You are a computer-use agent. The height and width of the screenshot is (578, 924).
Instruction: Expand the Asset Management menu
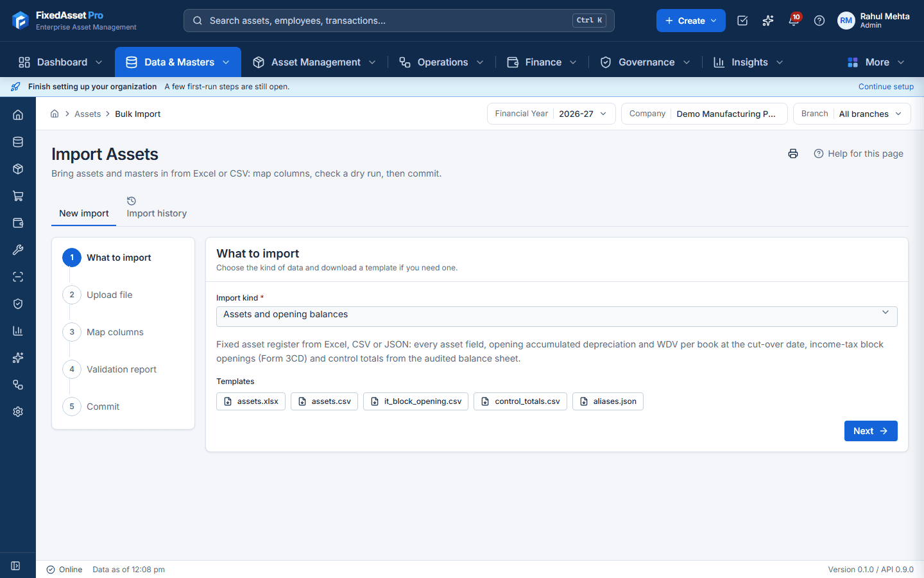pyautogui.click(x=314, y=62)
